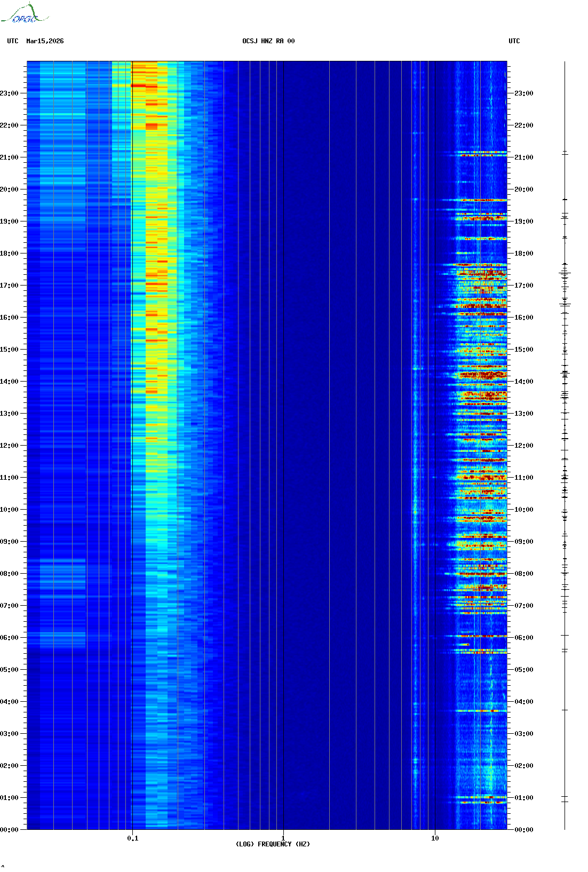Click the dark blue spectrogram band near 1 Hz
The width and height of the screenshot is (588, 872).
(299, 427)
